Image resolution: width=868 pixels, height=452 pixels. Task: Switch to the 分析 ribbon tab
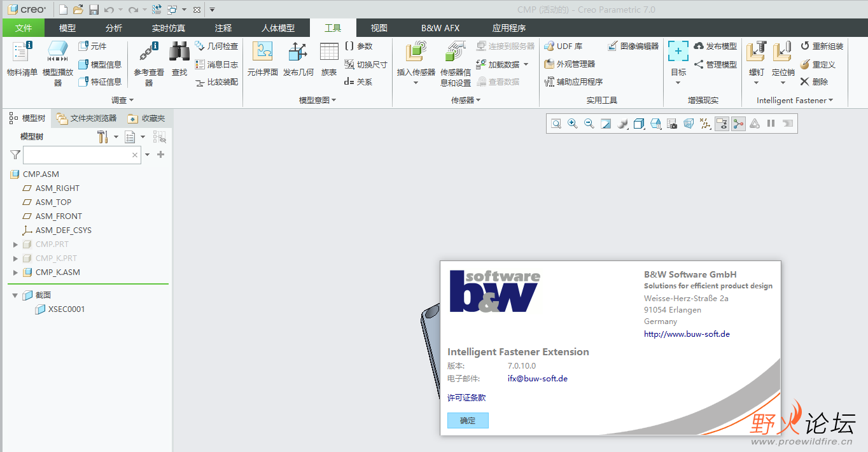tap(114, 28)
